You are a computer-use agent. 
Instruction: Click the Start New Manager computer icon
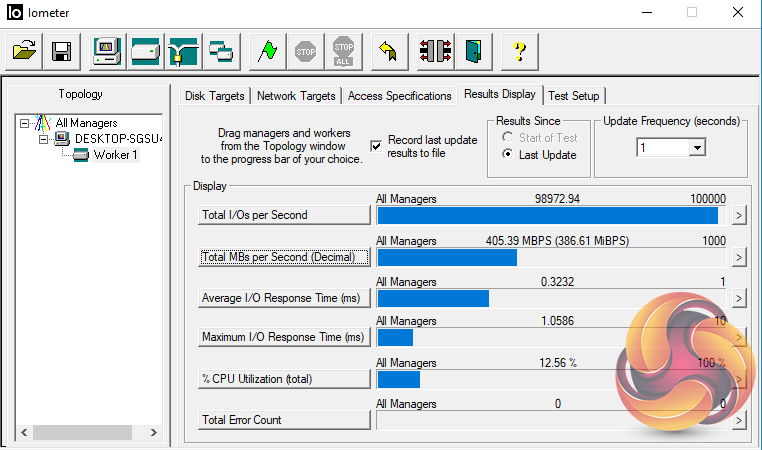click(107, 50)
